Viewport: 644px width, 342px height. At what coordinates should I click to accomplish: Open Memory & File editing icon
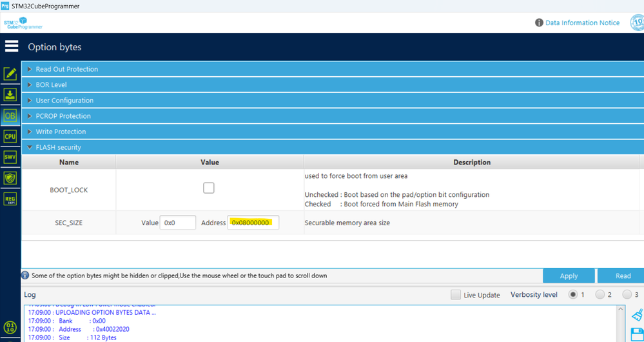[10, 74]
